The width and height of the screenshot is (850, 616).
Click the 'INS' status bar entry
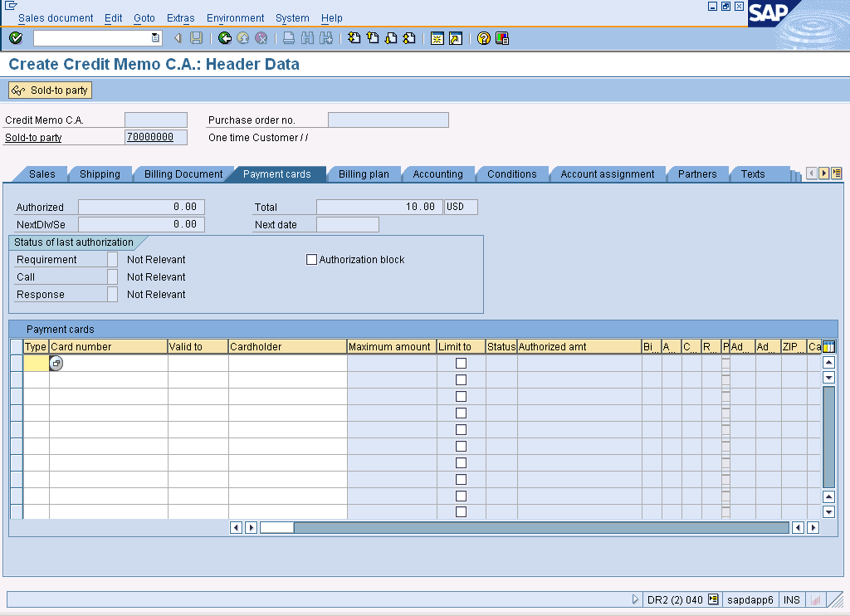click(x=791, y=599)
